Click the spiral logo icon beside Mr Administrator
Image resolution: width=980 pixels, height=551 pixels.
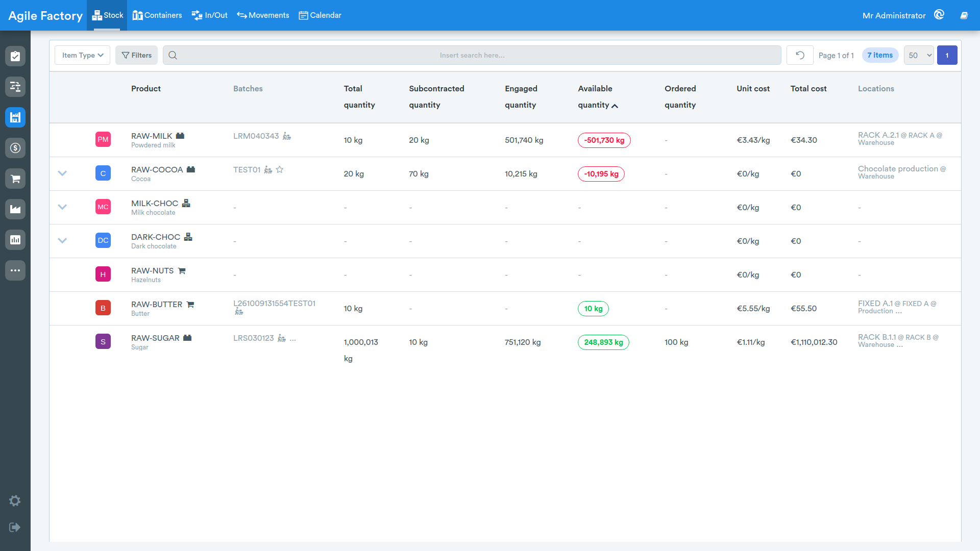click(x=939, y=15)
